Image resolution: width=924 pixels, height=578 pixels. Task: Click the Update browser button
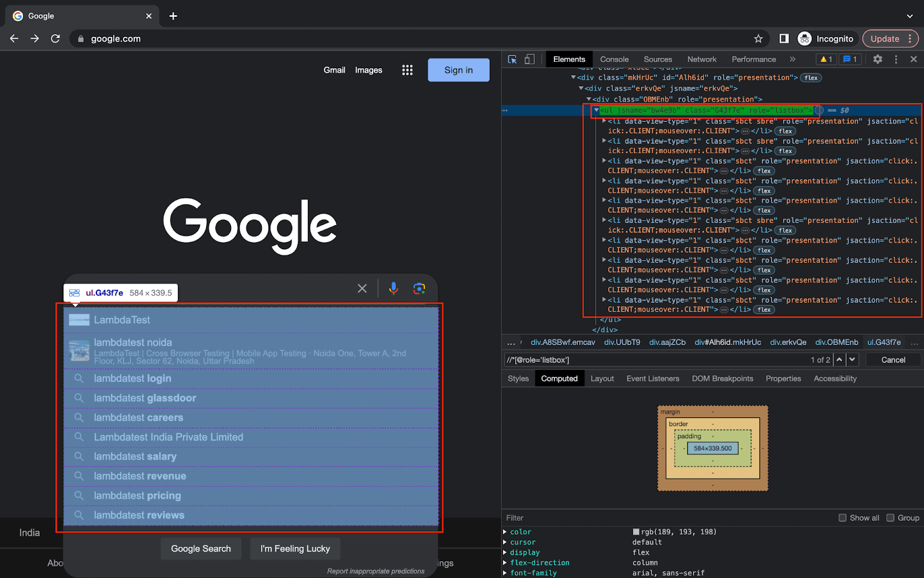point(885,39)
